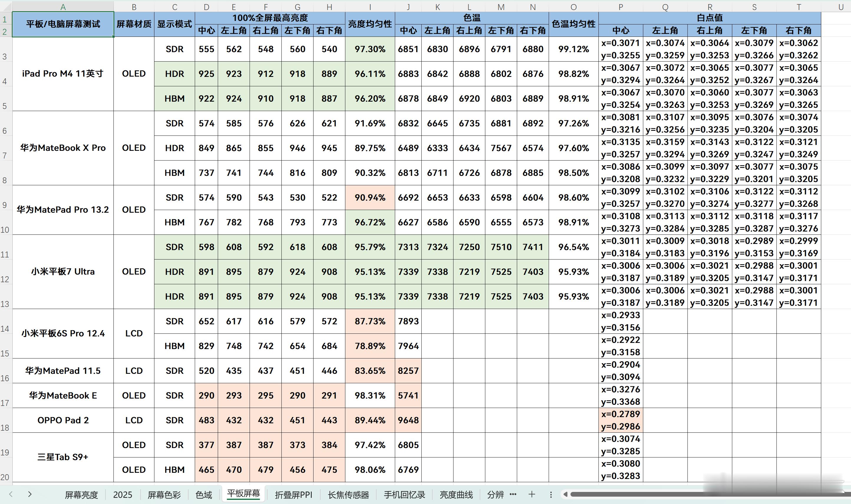Select the LCD cell for OPPO Pad 2
This screenshot has width=851, height=504.
[134, 420]
